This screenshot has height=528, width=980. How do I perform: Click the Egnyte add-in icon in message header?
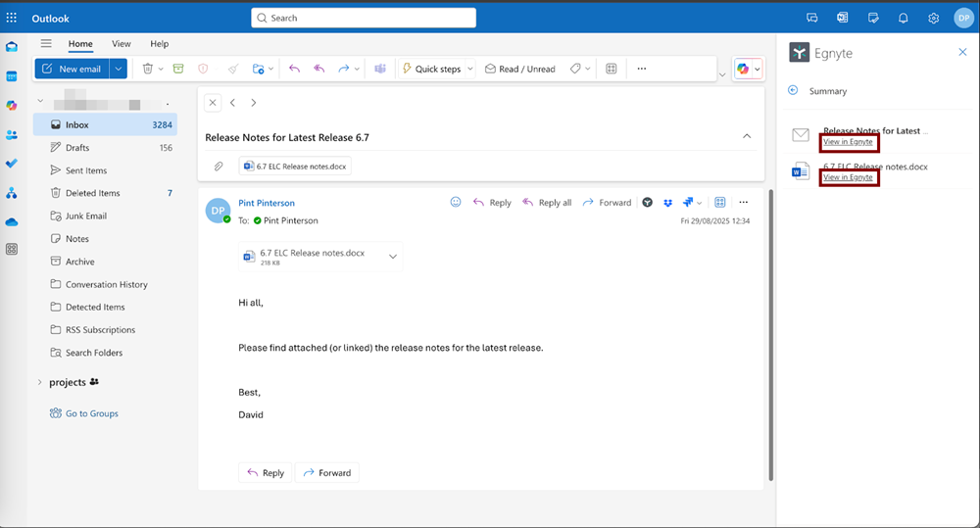click(647, 203)
